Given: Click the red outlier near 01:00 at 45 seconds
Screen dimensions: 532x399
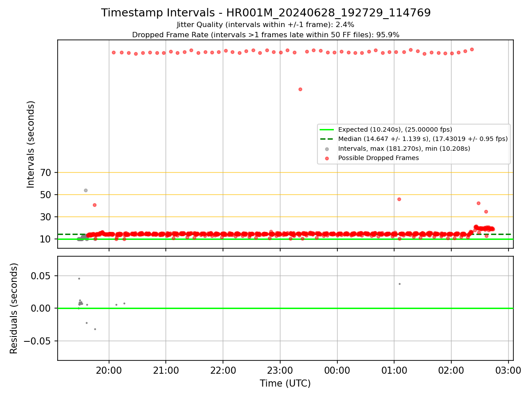Looking at the screenshot, I should 399,199.
